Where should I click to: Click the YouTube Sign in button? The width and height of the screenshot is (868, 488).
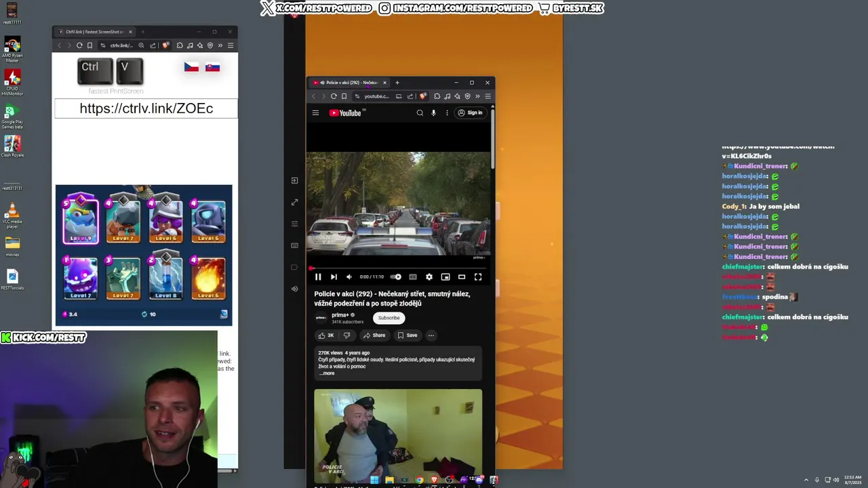470,113
